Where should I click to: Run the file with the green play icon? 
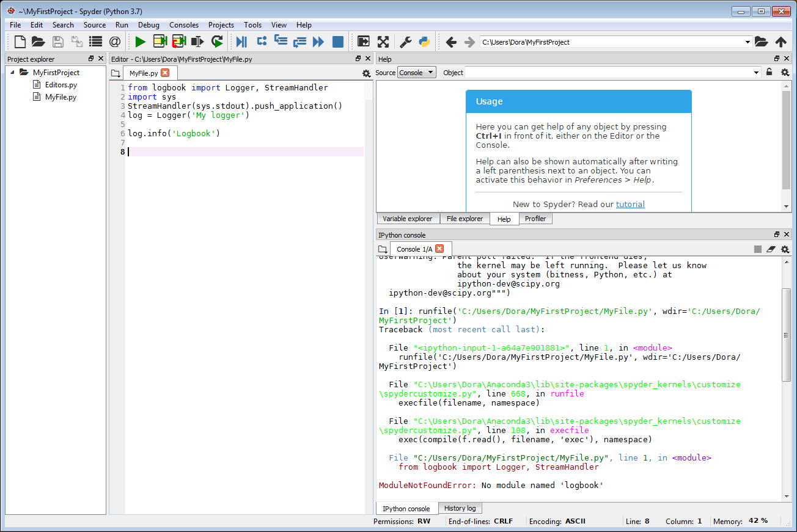(141, 42)
